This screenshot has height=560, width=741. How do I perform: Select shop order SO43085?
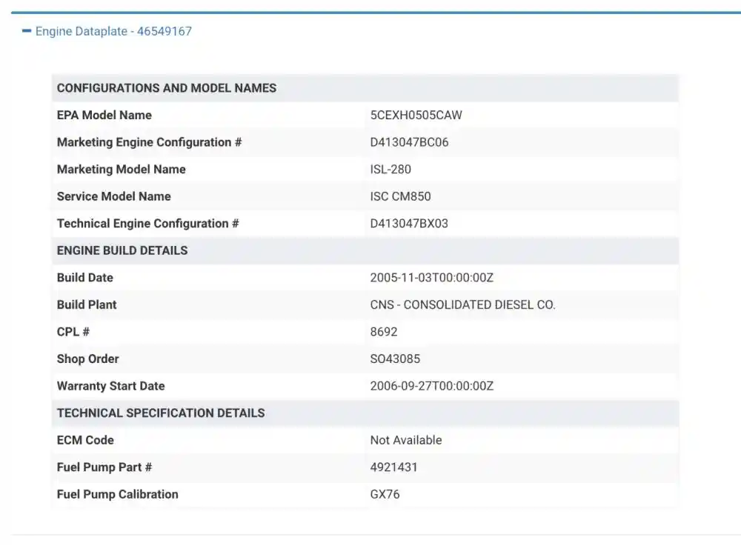pos(395,359)
